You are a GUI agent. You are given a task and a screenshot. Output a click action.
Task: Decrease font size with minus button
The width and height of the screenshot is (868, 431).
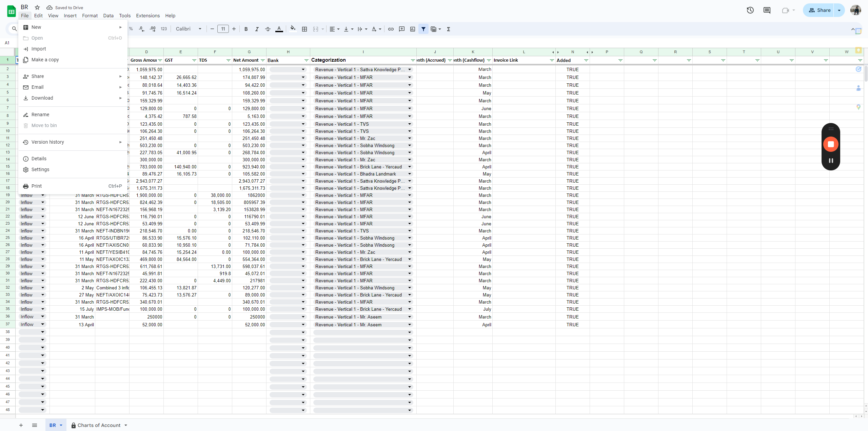[212, 29]
